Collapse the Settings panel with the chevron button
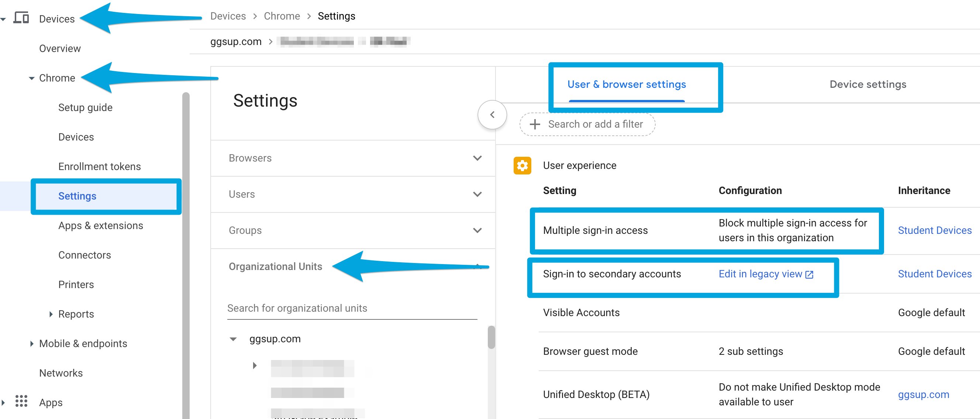Screen dimensions: 980x419 [492, 114]
